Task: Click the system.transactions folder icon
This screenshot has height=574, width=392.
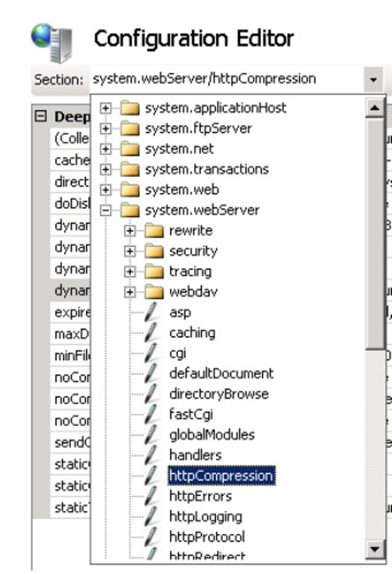Action: tap(130, 169)
